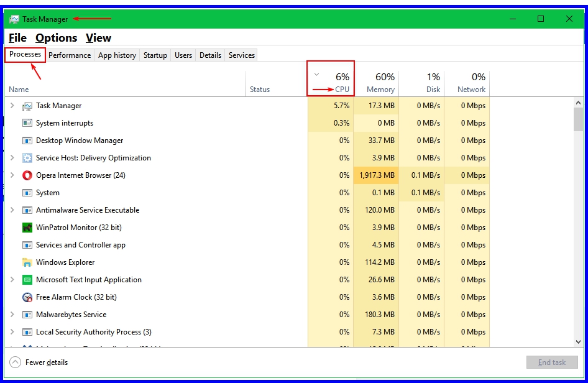Image resolution: width=588 pixels, height=383 pixels.
Task: Click the Windows Explorer folder icon
Action: (x=27, y=262)
